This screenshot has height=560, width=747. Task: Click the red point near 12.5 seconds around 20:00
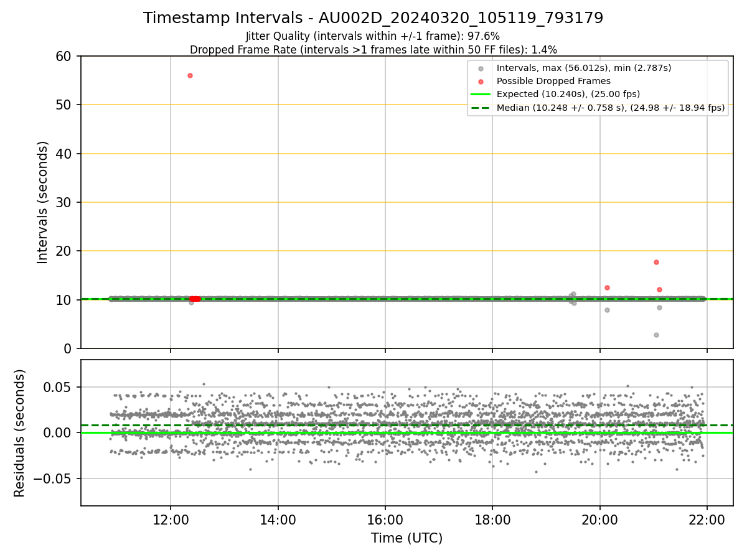click(607, 287)
